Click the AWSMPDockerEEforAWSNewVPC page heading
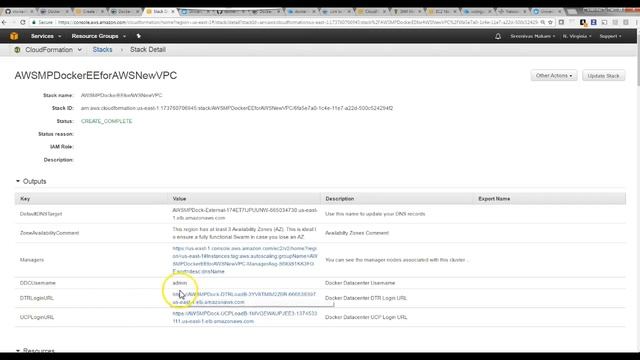Image resolution: width=640 pixels, height=360 pixels. 96,76
